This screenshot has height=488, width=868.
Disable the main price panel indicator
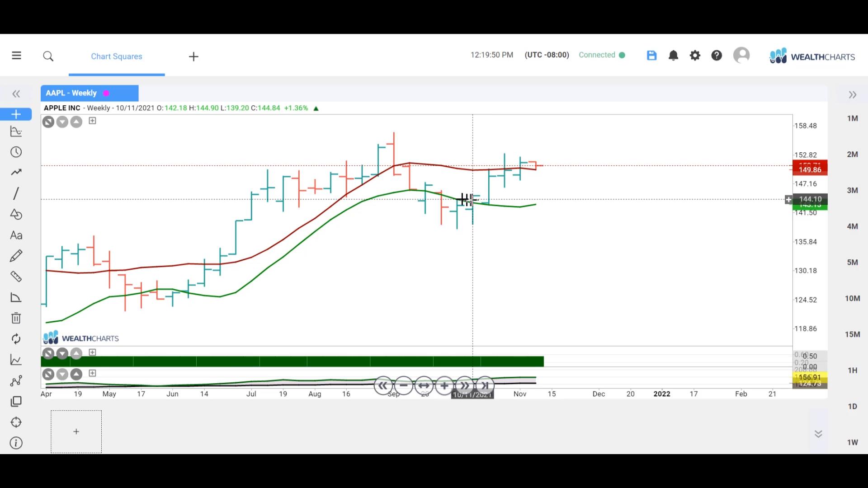pos(48,122)
